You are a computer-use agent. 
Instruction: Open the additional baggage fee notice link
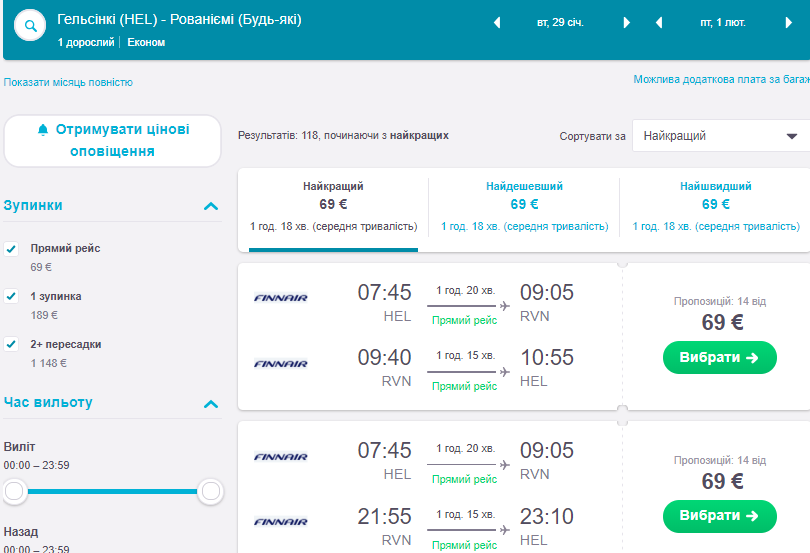tap(720, 79)
